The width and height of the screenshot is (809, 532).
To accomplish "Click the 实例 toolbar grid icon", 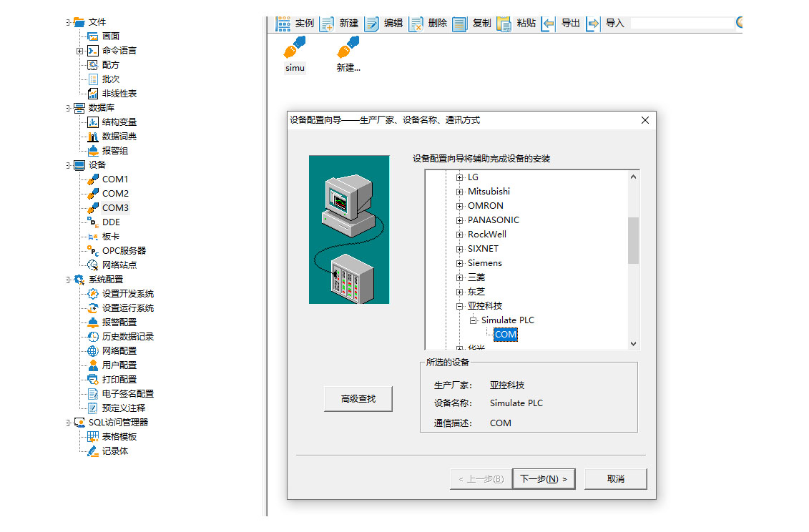I will pos(283,24).
